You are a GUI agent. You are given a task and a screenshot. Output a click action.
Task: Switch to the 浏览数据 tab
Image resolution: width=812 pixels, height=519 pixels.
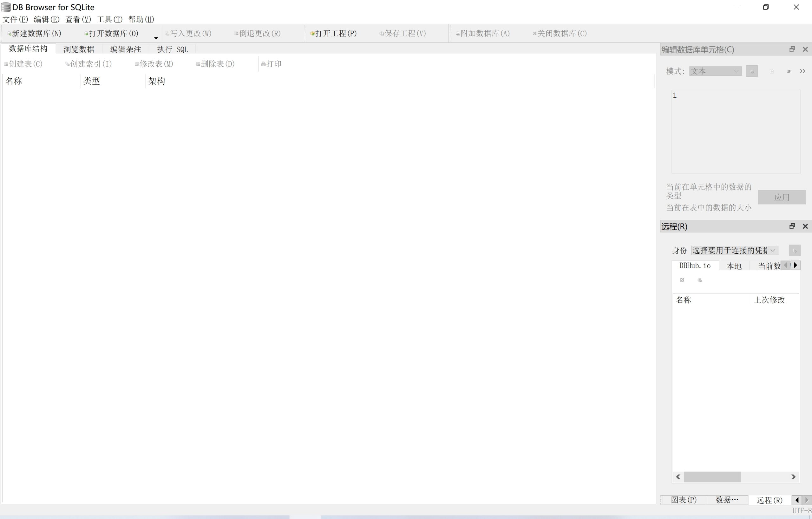(79, 49)
